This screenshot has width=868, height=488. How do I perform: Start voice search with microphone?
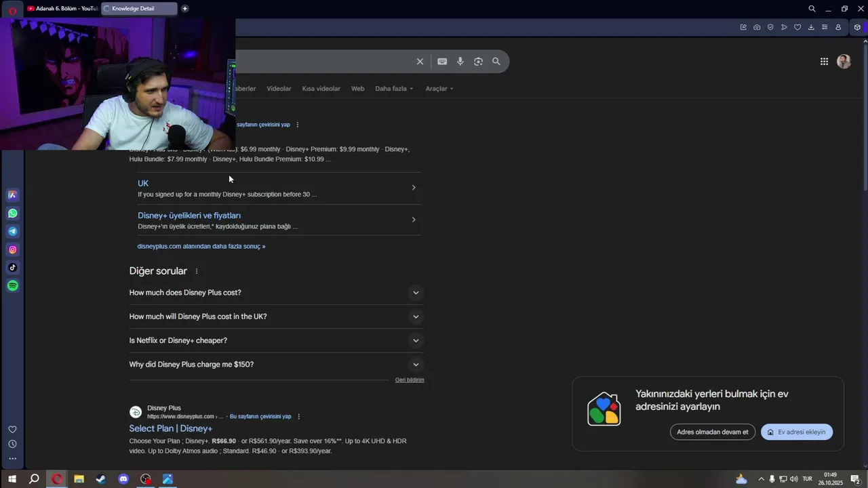(460, 62)
